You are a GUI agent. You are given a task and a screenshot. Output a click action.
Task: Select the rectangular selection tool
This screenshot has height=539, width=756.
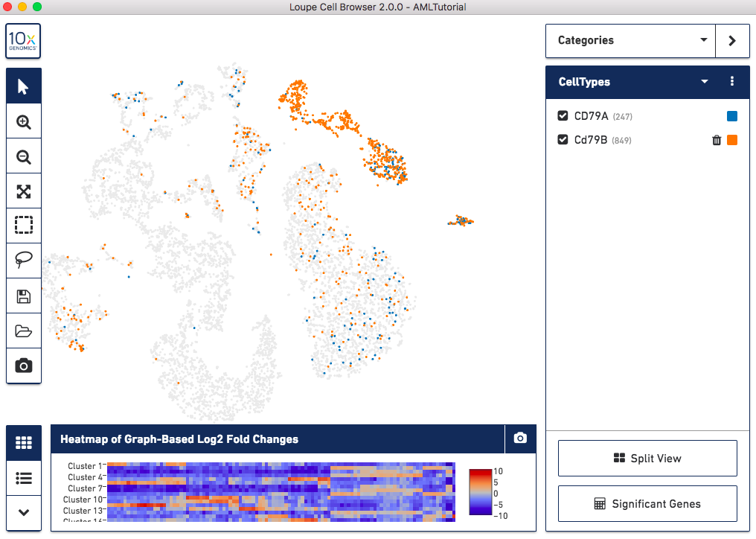coord(23,225)
